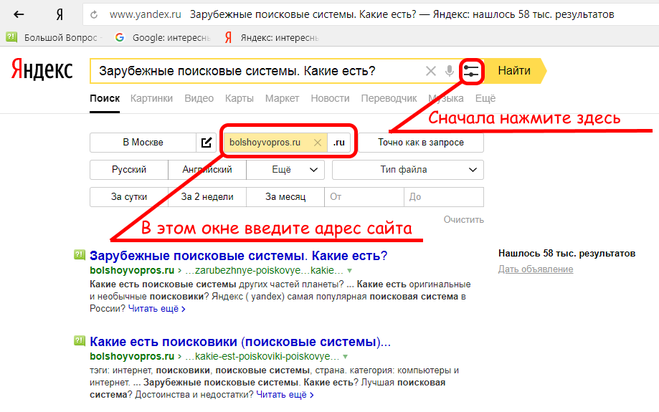The height and width of the screenshot is (412, 659).
Task: Click favicon of the second search result
Action: pos(79,341)
